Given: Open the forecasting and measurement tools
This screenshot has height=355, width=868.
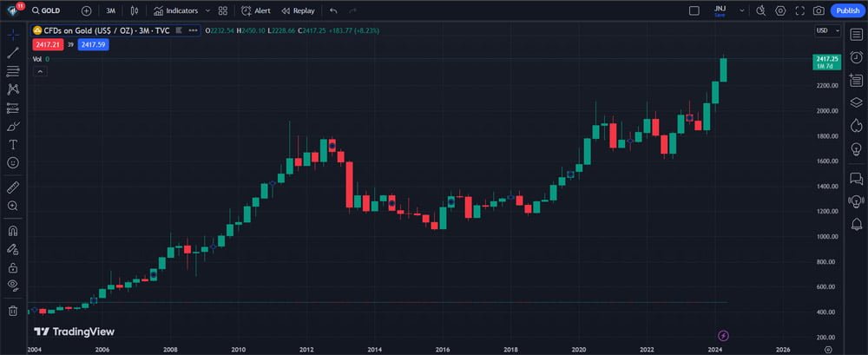Looking at the screenshot, I should [x=13, y=108].
